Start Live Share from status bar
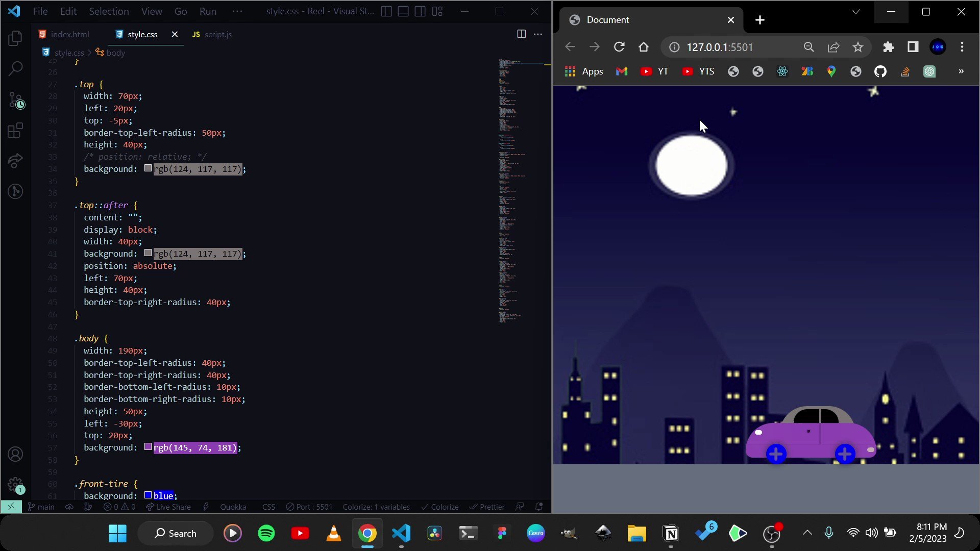980x551 pixels. coord(168,507)
